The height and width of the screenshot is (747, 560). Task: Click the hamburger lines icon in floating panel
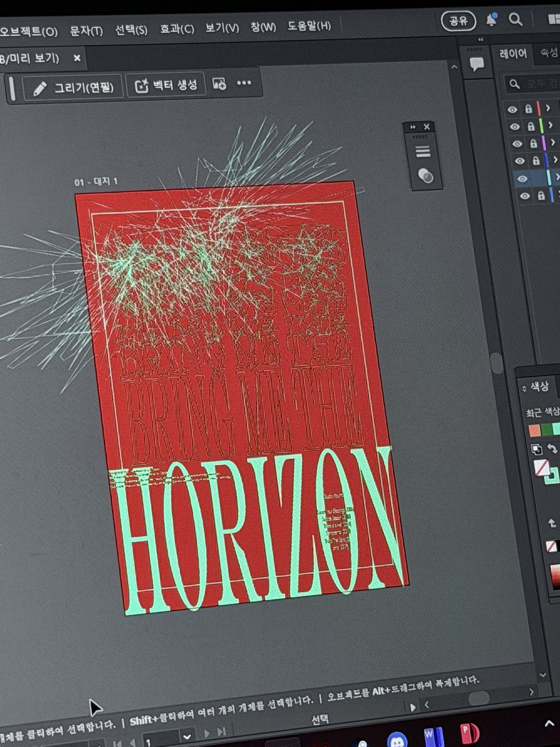422,151
